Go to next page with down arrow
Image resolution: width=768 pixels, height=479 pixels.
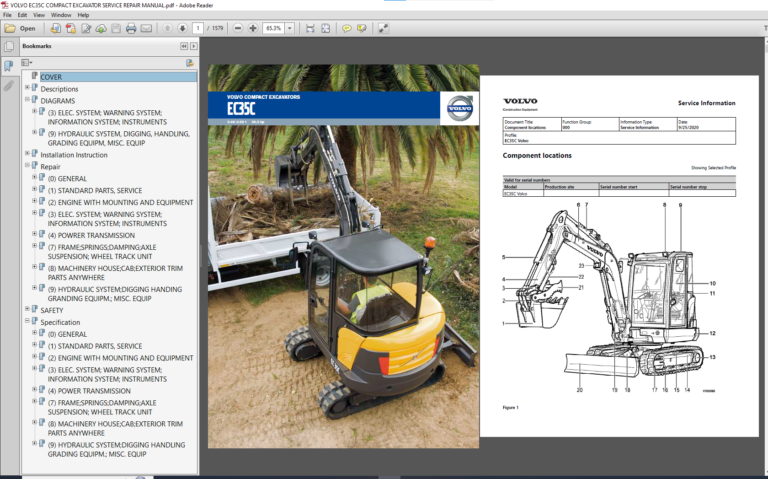[181, 29]
